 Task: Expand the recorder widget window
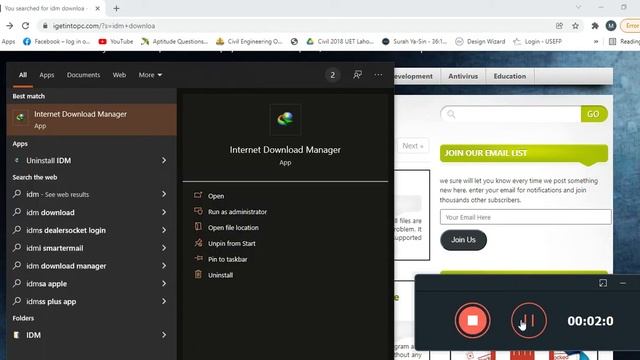(603, 283)
